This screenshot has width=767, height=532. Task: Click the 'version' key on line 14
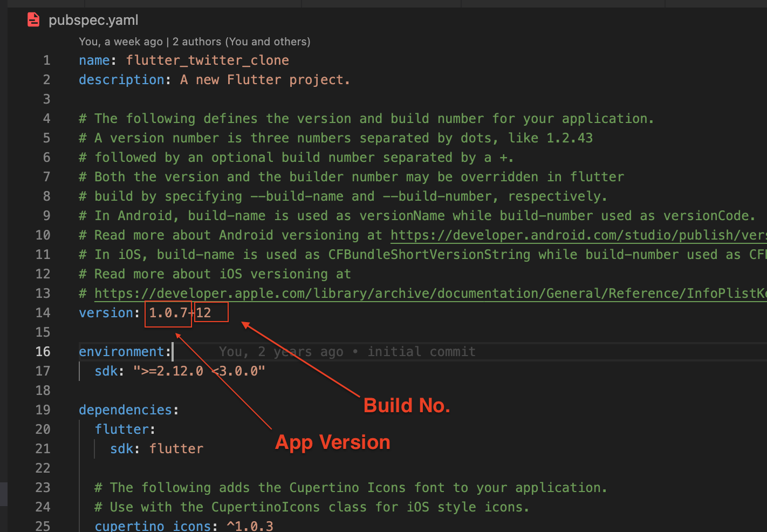(106, 312)
